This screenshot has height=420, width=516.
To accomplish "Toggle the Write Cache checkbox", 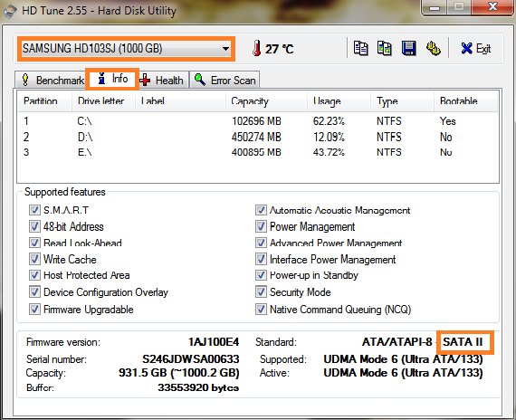I will point(34,259).
